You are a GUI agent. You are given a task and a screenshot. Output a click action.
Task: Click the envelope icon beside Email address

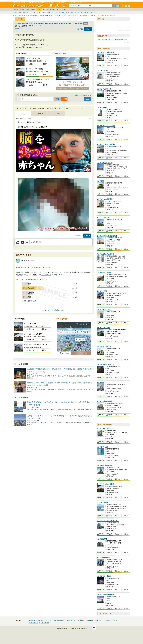[x=19, y=99]
